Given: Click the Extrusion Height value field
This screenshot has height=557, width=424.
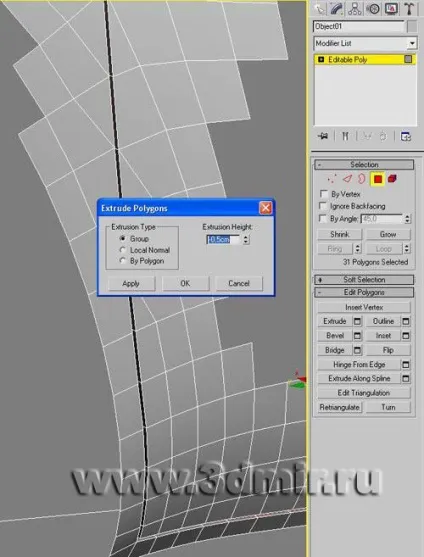Looking at the screenshot, I should (224, 239).
